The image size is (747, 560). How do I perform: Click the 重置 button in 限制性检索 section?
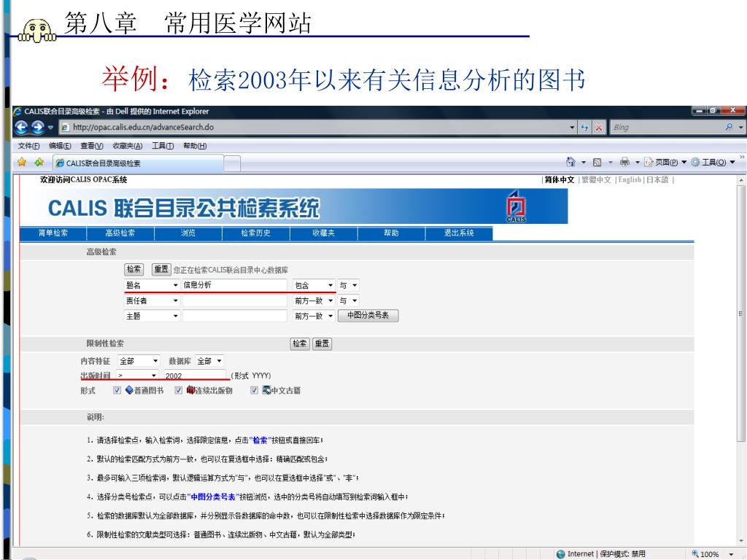point(322,343)
